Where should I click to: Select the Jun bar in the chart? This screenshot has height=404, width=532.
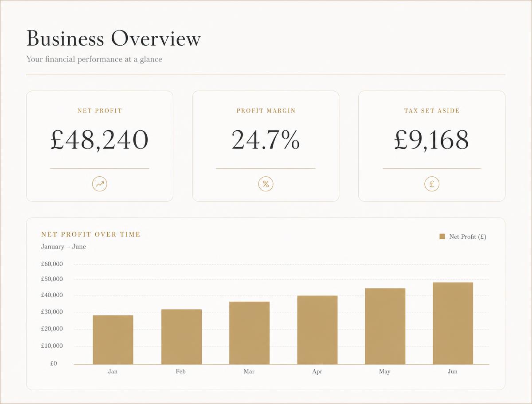coord(453,323)
